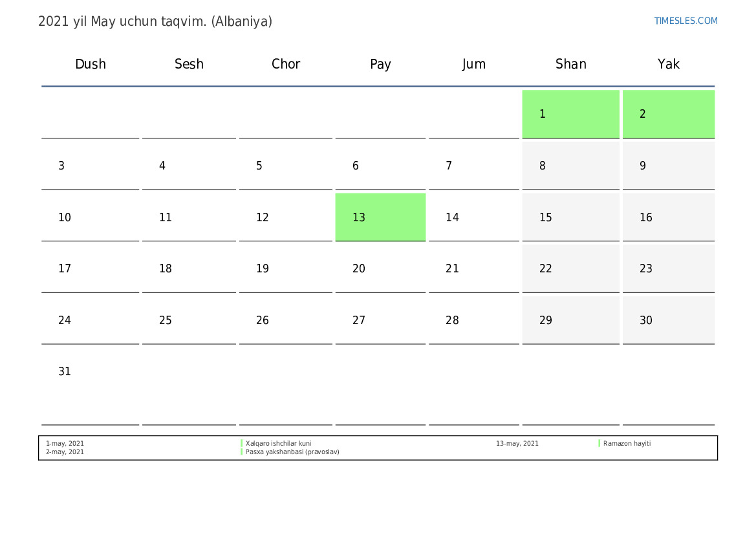This screenshot has height=535, width=756.
Task: Click green swatch beside Xalqaro ishchilar kuni
Action: tap(242, 444)
